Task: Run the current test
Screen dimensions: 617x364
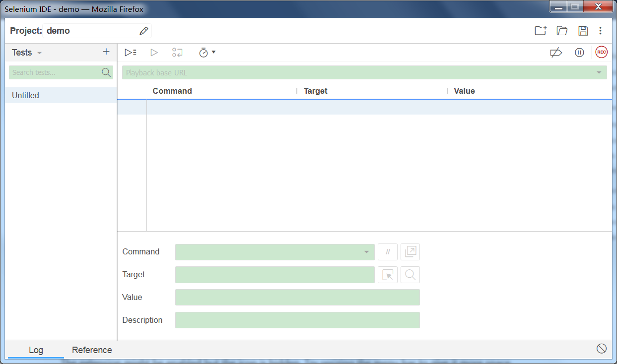Action: (x=154, y=52)
